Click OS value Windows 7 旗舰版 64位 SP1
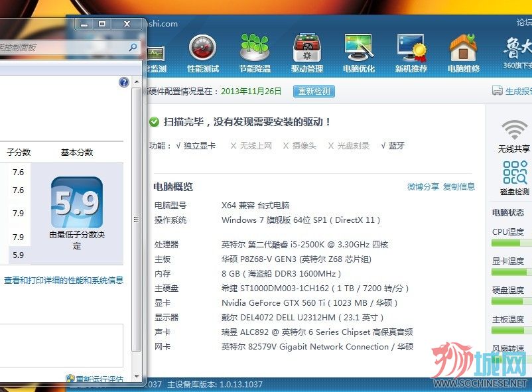 (301, 220)
